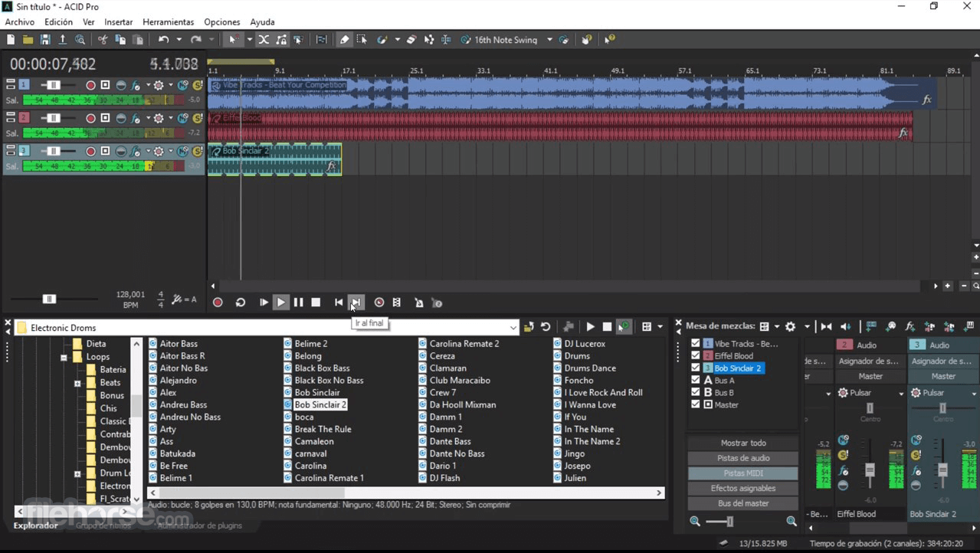Click Play from start in the transport
The image size is (980, 553).
click(x=264, y=303)
